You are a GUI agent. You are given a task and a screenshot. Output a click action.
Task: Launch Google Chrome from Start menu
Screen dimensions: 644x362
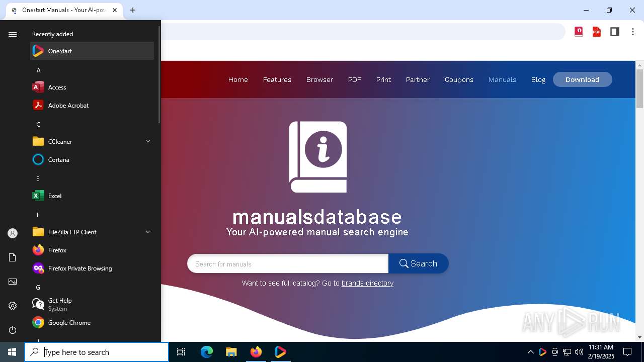coord(92,322)
